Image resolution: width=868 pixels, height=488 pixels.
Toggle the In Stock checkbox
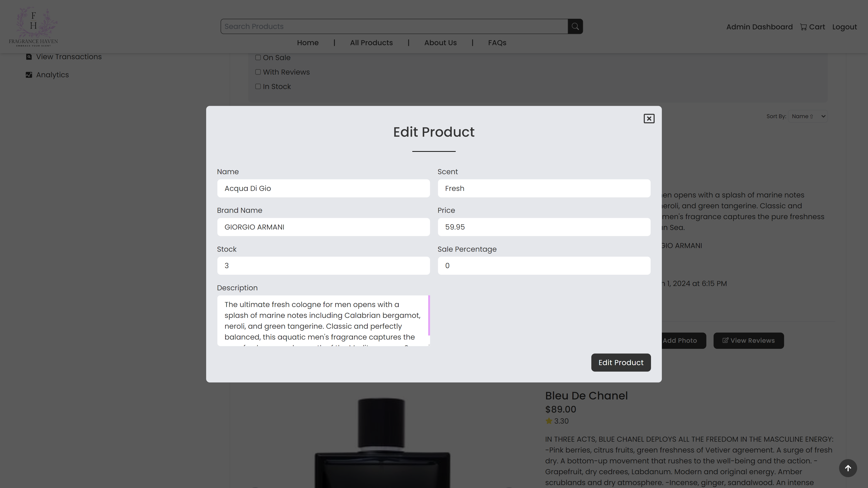258,87
